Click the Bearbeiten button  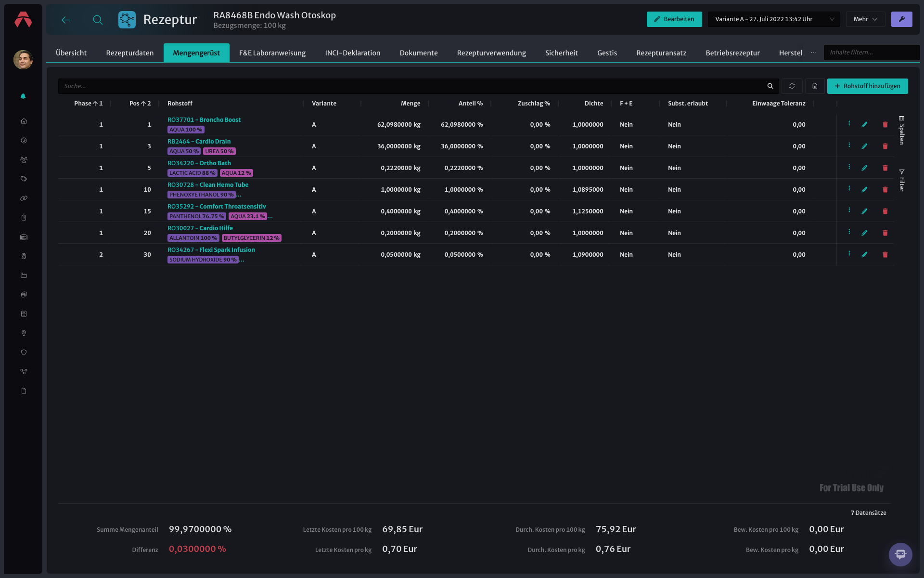674,19
